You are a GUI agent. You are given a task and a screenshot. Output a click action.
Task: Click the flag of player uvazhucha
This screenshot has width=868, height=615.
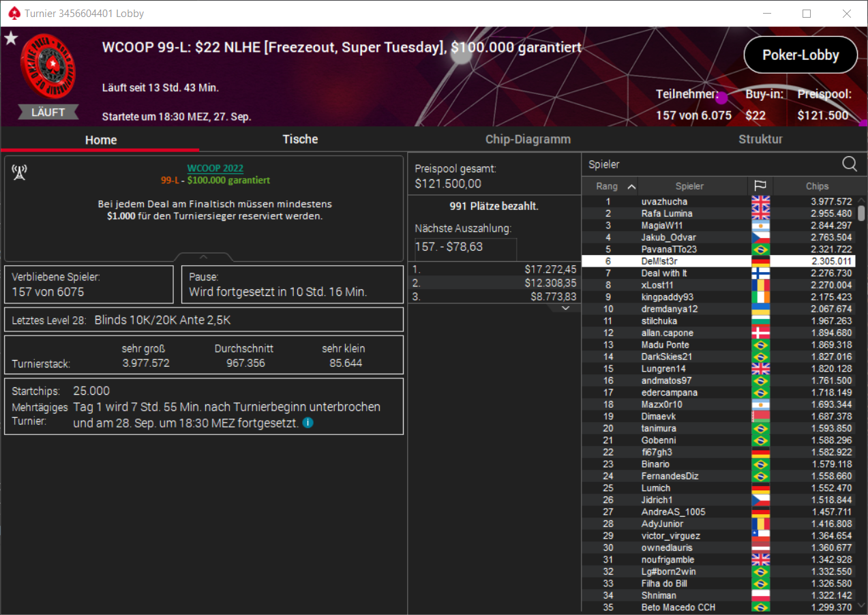tap(760, 201)
